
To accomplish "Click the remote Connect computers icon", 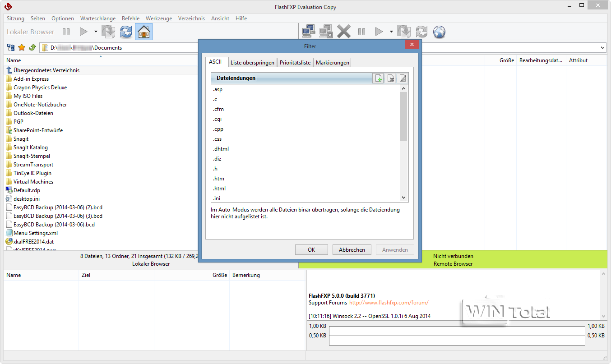I will coord(308,32).
